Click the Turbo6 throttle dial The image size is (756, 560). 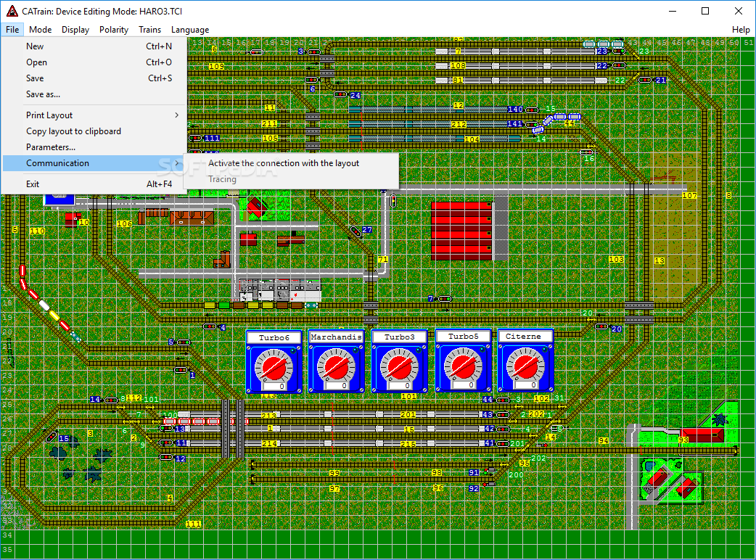click(274, 368)
